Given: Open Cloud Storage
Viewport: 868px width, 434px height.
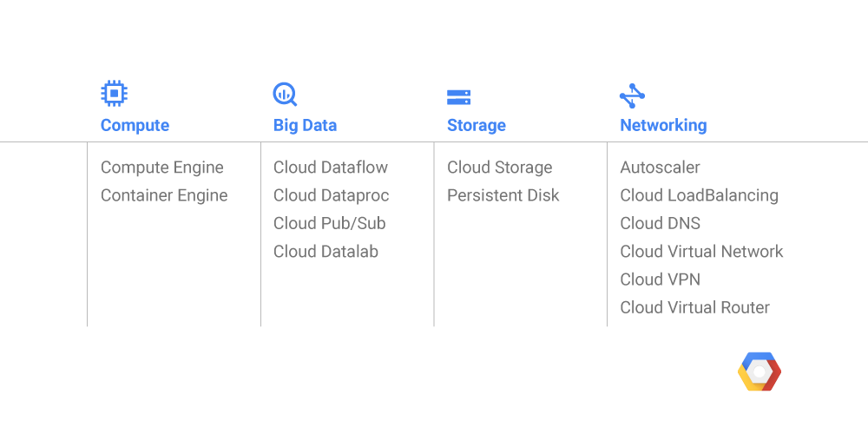Looking at the screenshot, I should [500, 168].
